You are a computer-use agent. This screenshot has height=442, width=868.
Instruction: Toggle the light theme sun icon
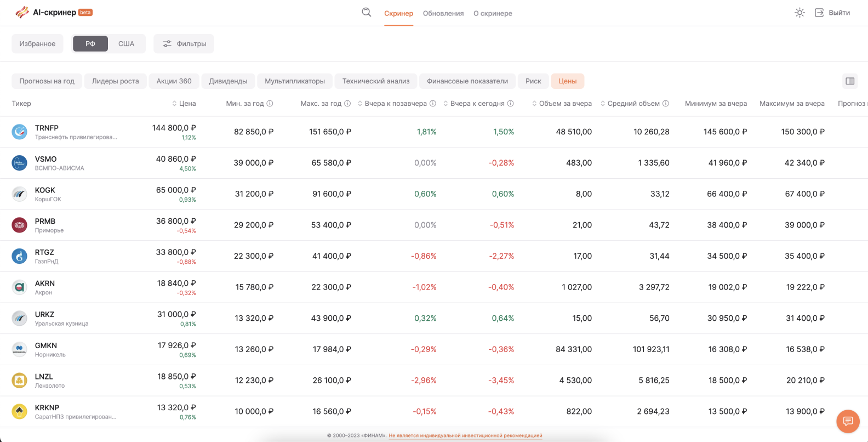pos(800,13)
